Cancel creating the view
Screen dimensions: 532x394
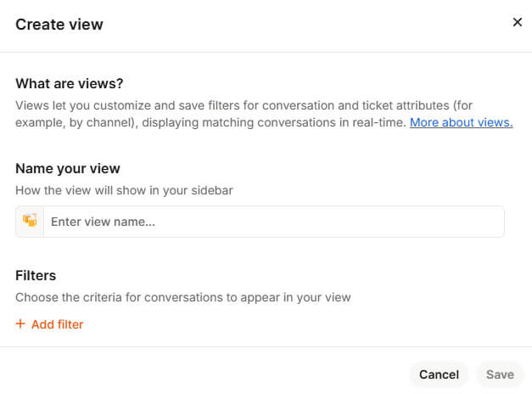click(439, 374)
